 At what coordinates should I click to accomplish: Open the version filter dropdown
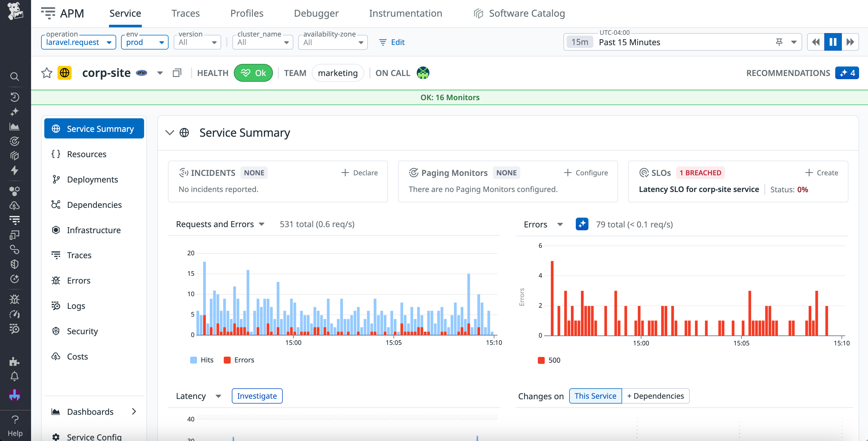(197, 42)
